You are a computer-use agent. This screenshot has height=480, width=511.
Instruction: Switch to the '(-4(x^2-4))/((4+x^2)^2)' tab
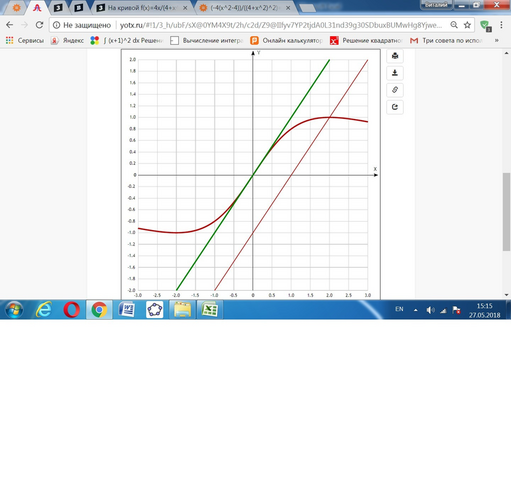pyautogui.click(x=246, y=8)
